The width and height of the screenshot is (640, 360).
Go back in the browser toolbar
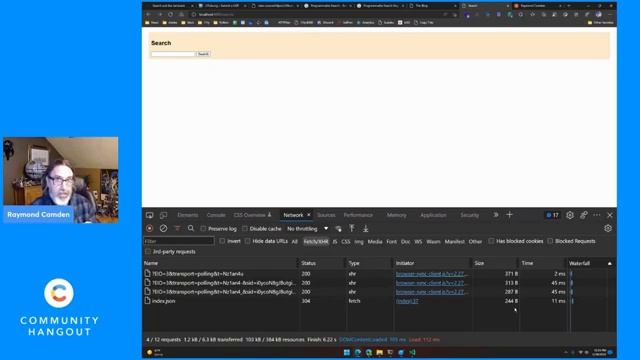click(149, 14)
